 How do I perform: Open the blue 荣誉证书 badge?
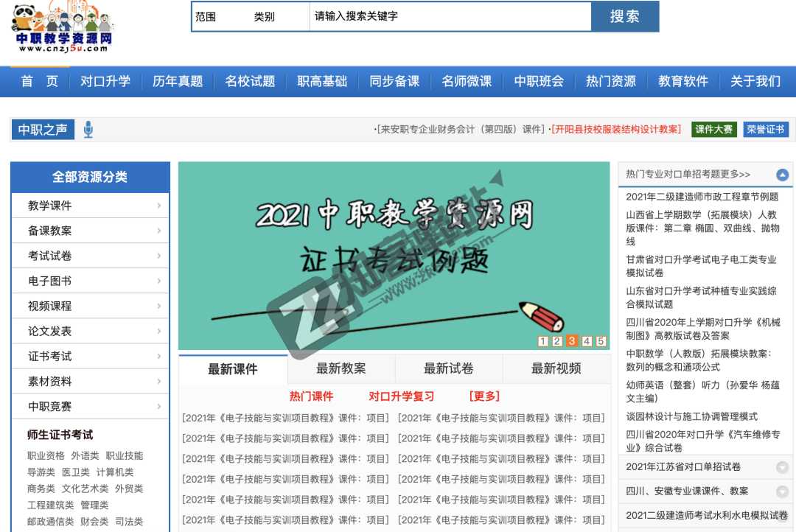click(765, 128)
